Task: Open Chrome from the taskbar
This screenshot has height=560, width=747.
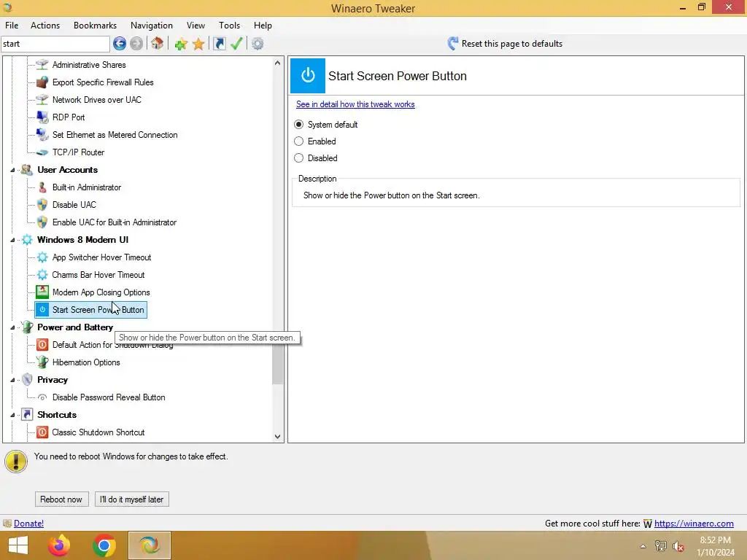Action: click(104, 545)
